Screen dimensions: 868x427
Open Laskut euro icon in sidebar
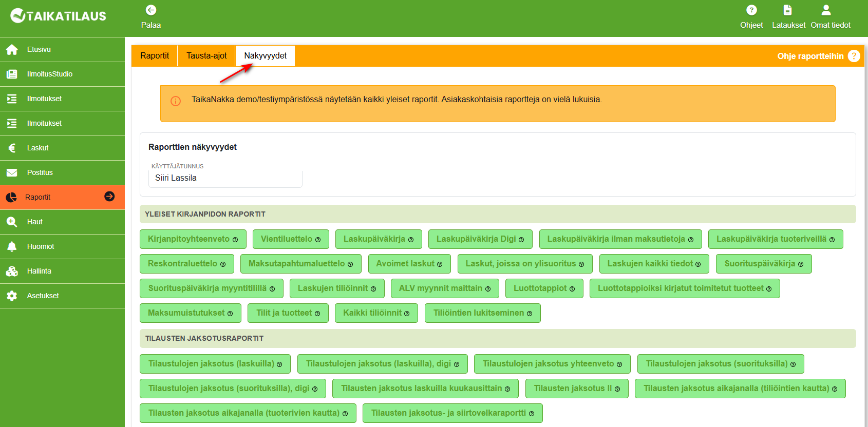pyautogui.click(x=12, y=148)
